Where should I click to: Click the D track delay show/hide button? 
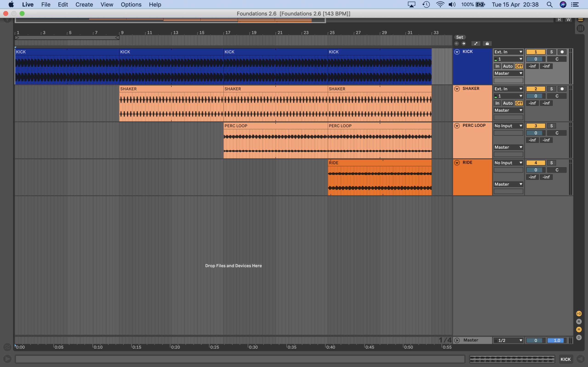[x=579, y=338]
